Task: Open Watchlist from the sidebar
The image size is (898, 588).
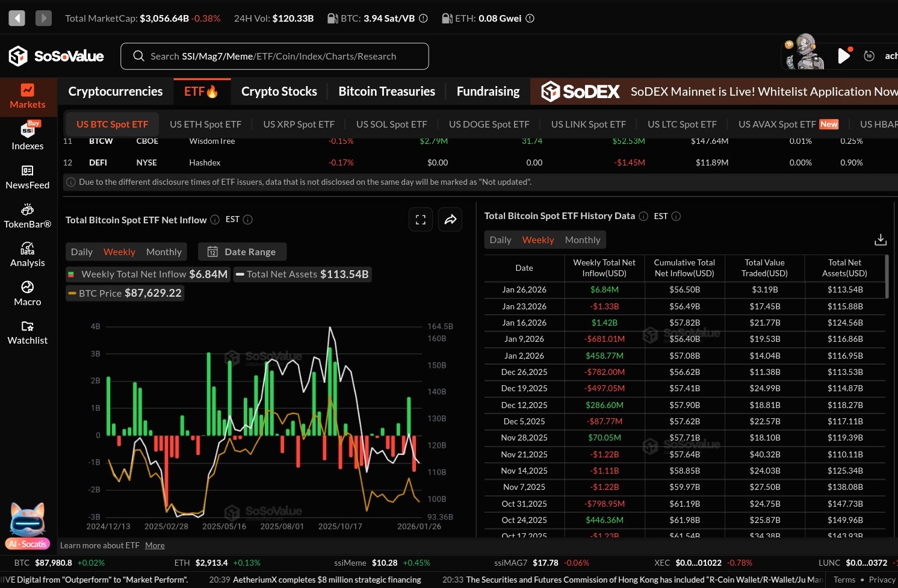Action: coord(28,332)
